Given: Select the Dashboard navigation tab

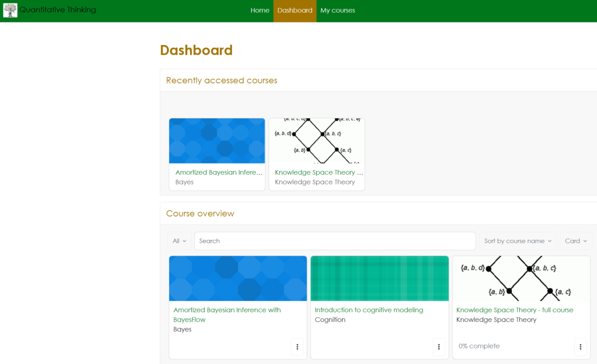Looking at the screenshot, I should tap(294, 10).
